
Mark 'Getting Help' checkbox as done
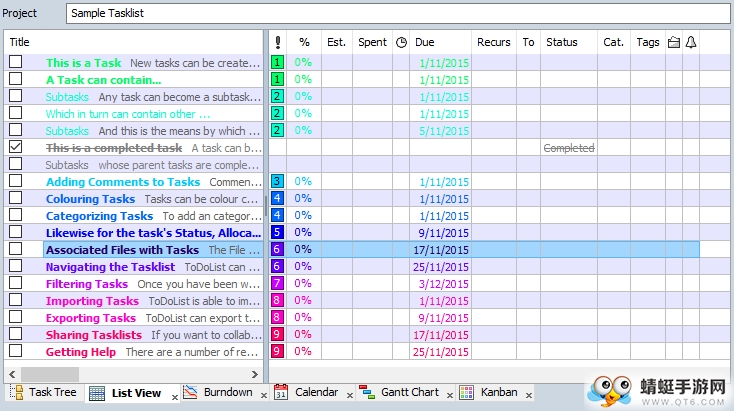(x=15, y=351)
